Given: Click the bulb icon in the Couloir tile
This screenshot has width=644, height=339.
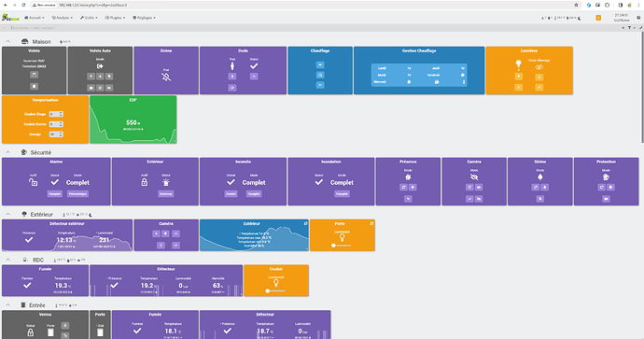Looking at the screenshot, I should [276, 283].
